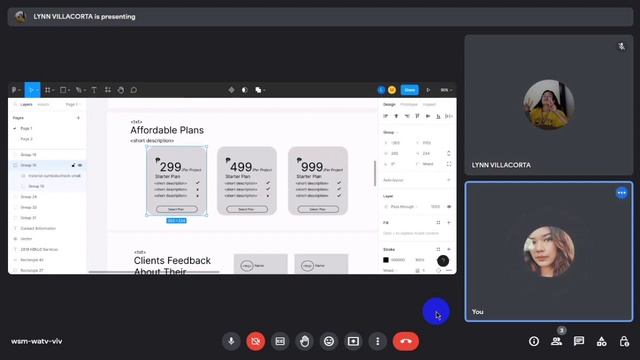Select Page 2 in pages list

[x=26, y=139]
